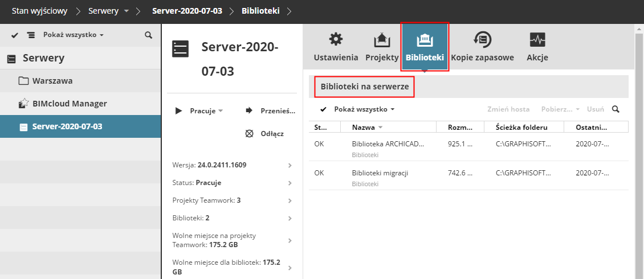The height and width of the screenshot is (279, 644).
Task: Open the breadcrumb Serwery dropdown arrow
Action: coord(127,11)
